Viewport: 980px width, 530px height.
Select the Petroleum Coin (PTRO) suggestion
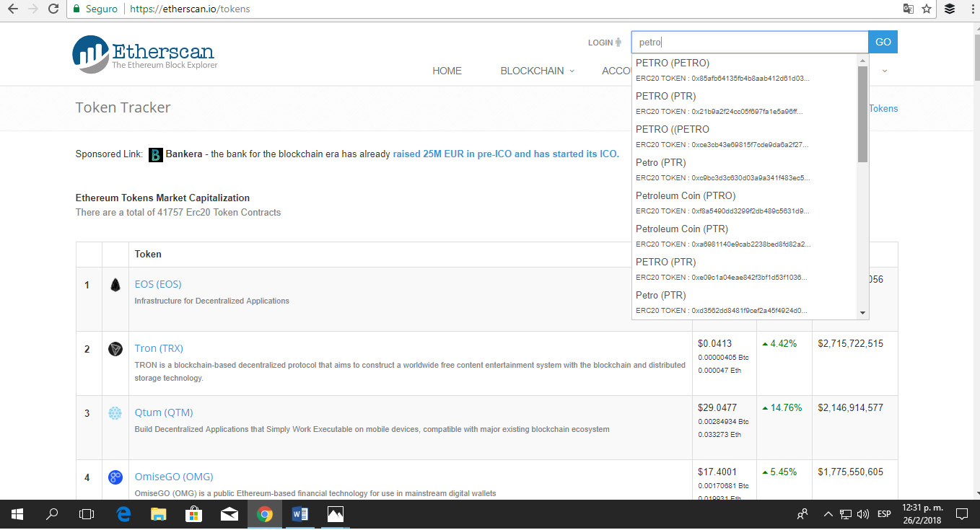point(744,203)
